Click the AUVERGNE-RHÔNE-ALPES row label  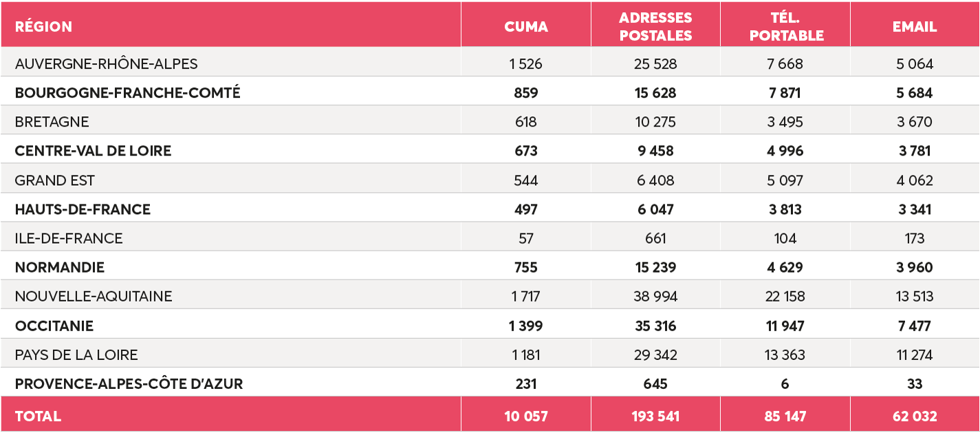tap(106, 64)
